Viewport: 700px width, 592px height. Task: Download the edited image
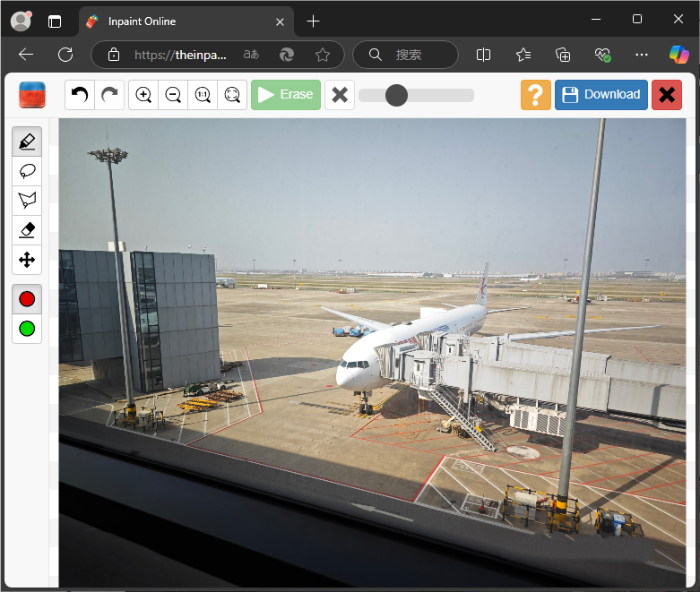(601, 94)
